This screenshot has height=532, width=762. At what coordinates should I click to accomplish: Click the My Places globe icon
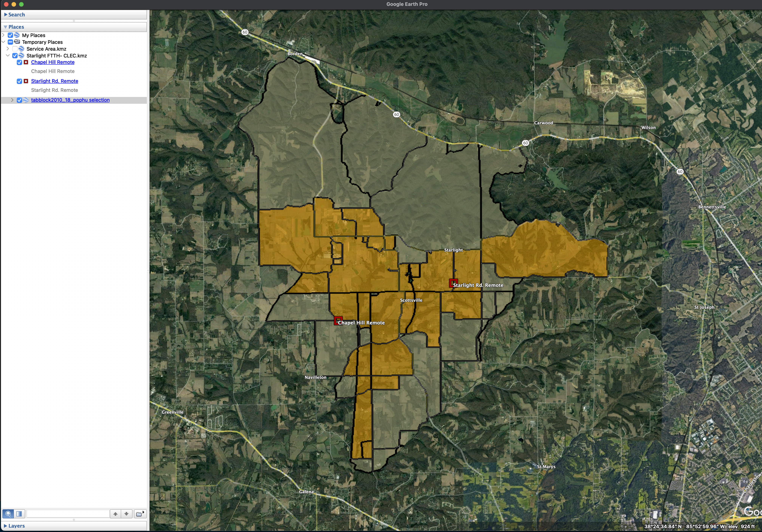click(17, 35)
